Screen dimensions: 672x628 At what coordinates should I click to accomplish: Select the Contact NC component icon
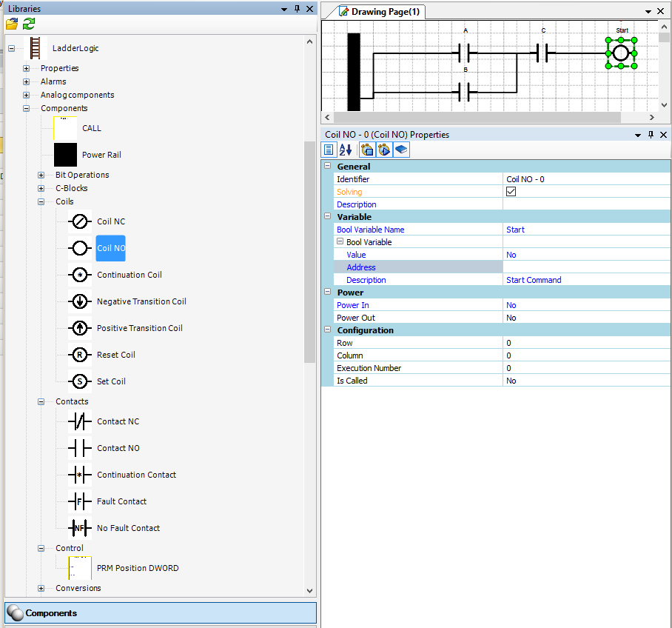(x=80, y=421)
